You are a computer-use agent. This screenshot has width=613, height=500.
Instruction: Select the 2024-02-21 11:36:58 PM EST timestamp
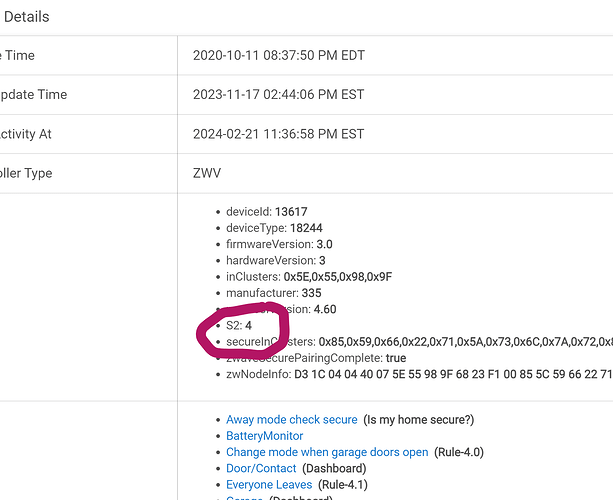click(x=278, y=134)
